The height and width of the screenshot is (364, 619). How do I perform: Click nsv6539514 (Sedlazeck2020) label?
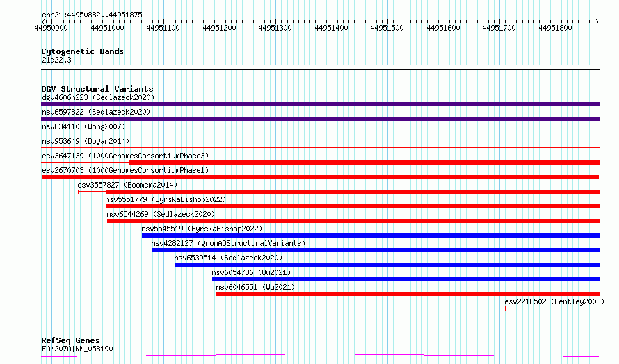[228, 258]
